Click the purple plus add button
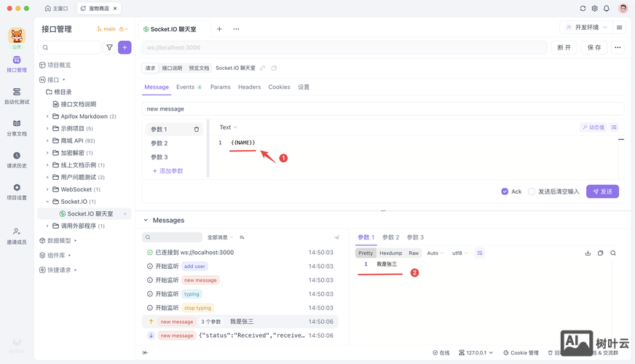The image size is (635, 364). (x=125, y=47)
